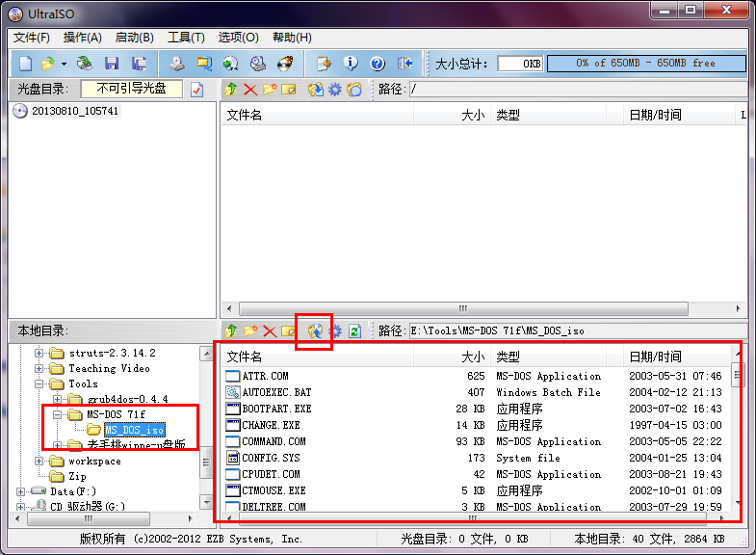Open the 操作(A) menu
Image resolution: width=756 pixels, height=555 pixels.
coord(83,38)
